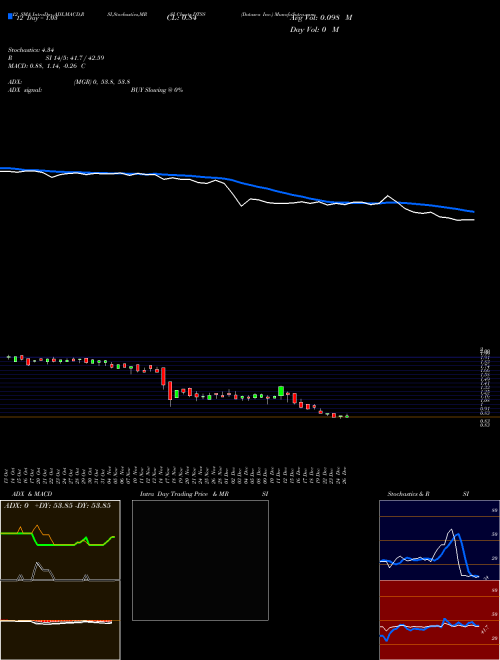Click the 'CL: 0.84' closing price text
The width and height of the screenshot is (500, 660).
click(x=182, y=18)
